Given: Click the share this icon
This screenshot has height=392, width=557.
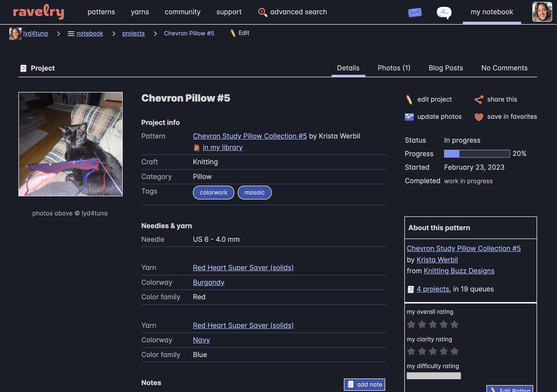Looking at the screenshot, I should [479, 100].
